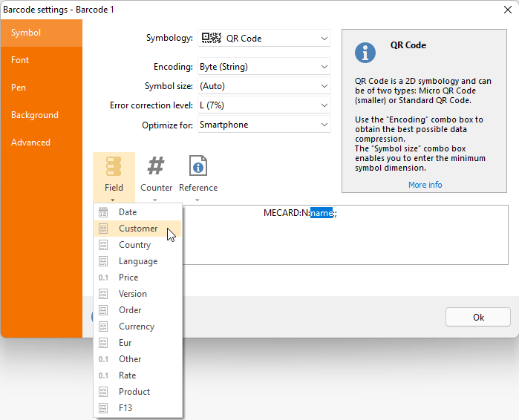Open the More info link
Viewport: 519px width, 420px height.
(x=425, y=185)
